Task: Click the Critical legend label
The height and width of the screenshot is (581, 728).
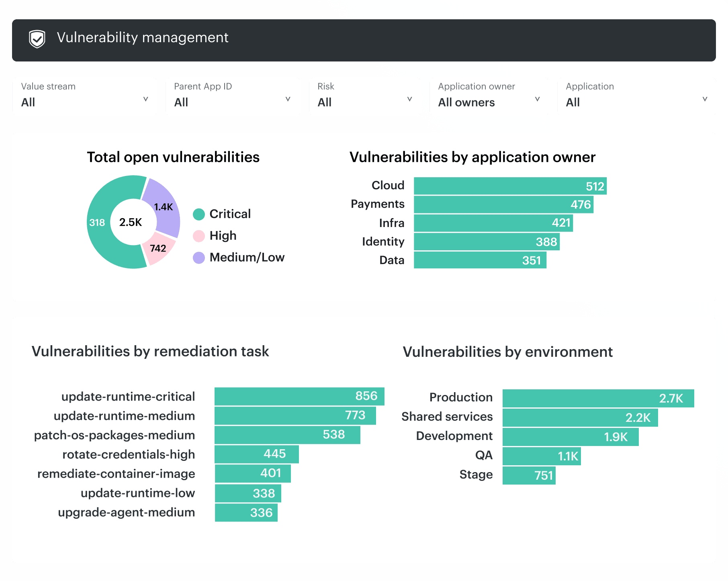Action: (230, 214)
